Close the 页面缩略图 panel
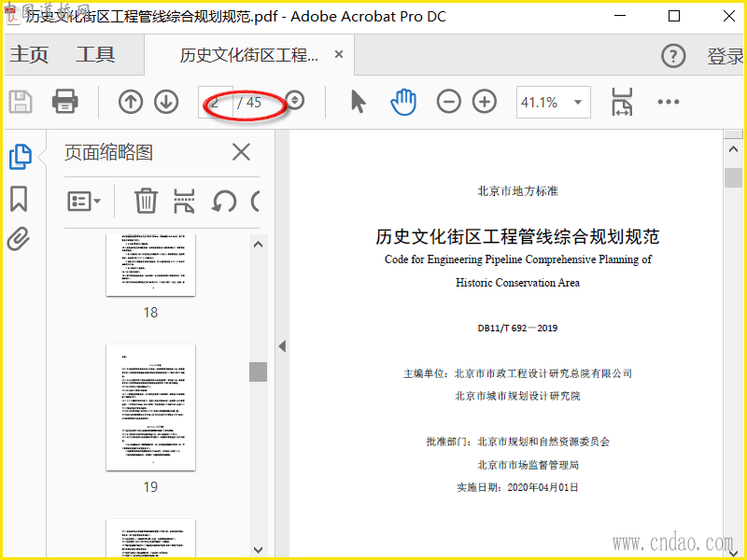This screenshot has height=560, width=747. click(x=241, y=152)
